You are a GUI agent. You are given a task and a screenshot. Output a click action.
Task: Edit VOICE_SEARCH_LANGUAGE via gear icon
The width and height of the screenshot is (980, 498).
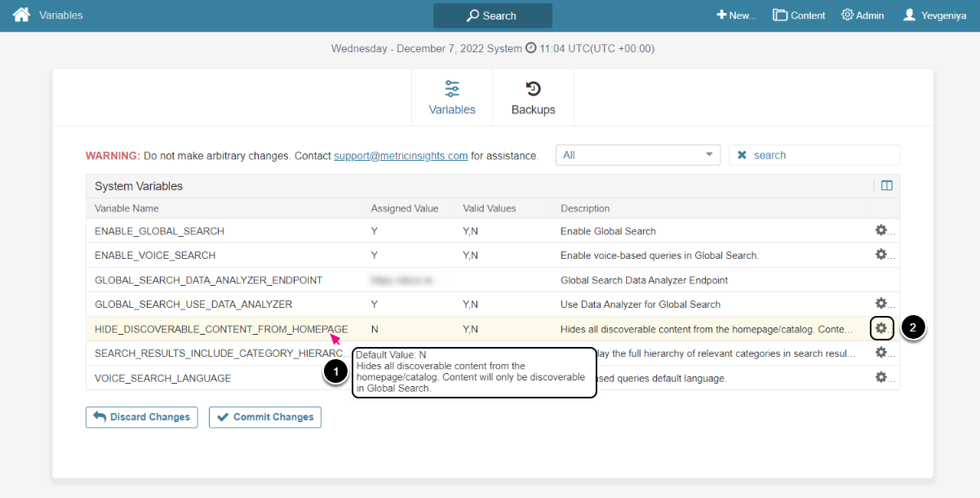tap(881, 377)
